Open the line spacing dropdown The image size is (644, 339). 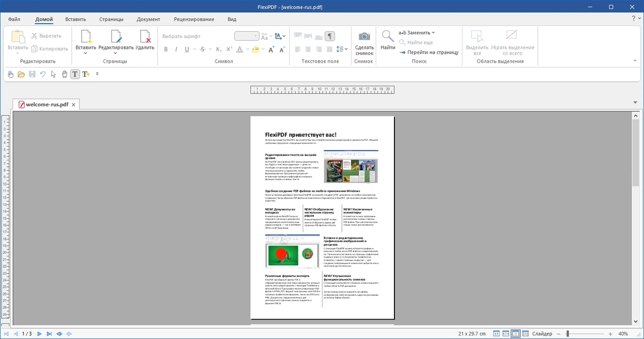click(341, 49)
